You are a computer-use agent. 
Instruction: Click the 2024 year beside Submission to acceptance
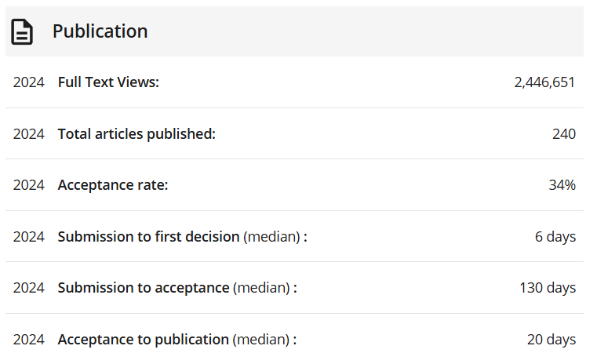coord(29,288)
